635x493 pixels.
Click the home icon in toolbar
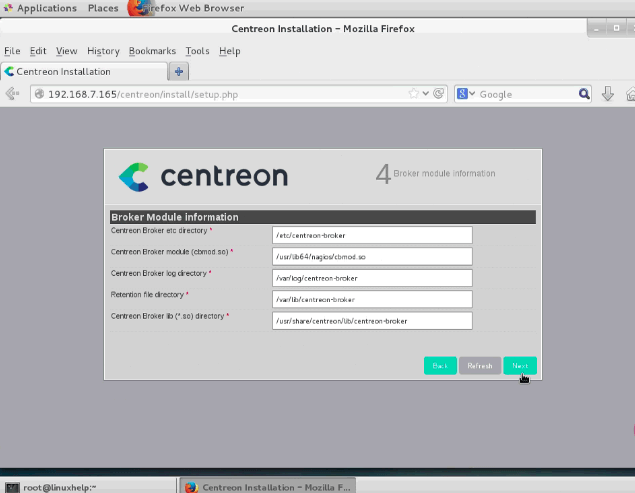pos(631,94)
